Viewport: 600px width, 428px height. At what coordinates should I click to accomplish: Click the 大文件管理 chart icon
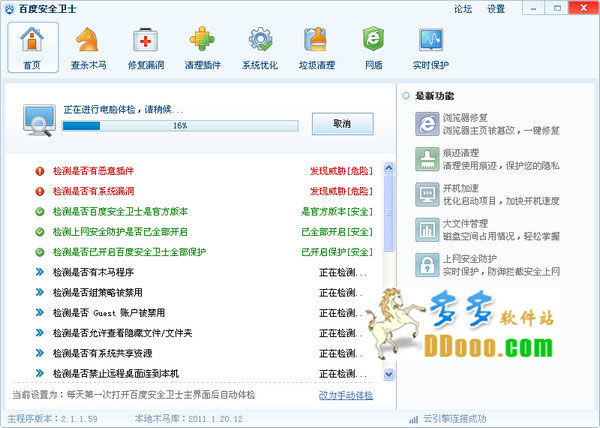click(x=427, y=229)
